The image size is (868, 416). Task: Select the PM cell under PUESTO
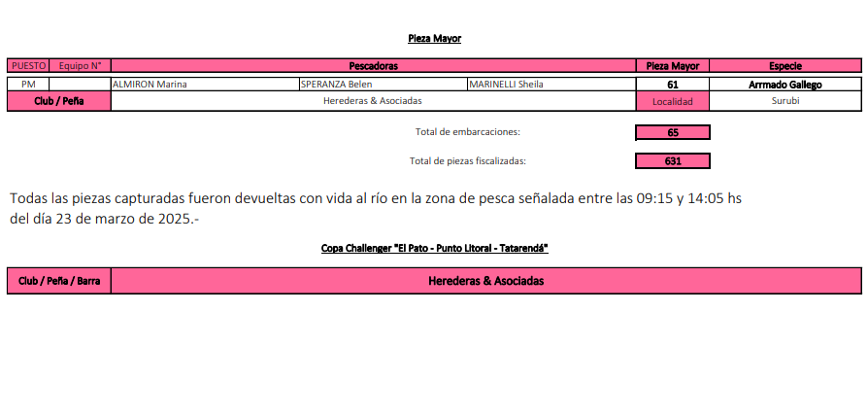coord(28,85)
